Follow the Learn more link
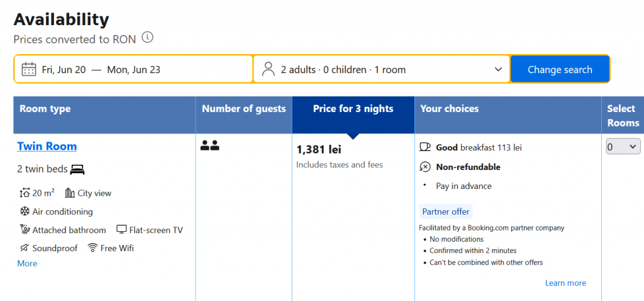This screenshot has height=301, width=644. pos(565,283)
